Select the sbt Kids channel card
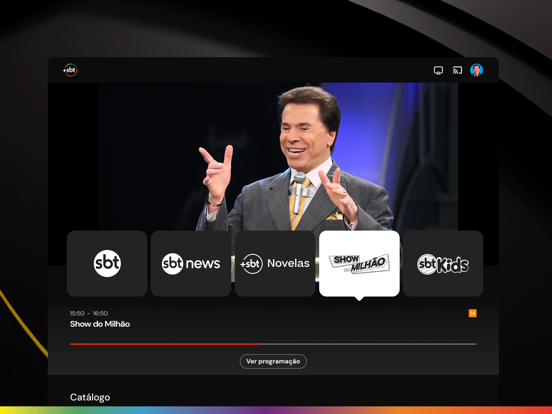Viewport: 552px width, 414px height. click(443, 263)
